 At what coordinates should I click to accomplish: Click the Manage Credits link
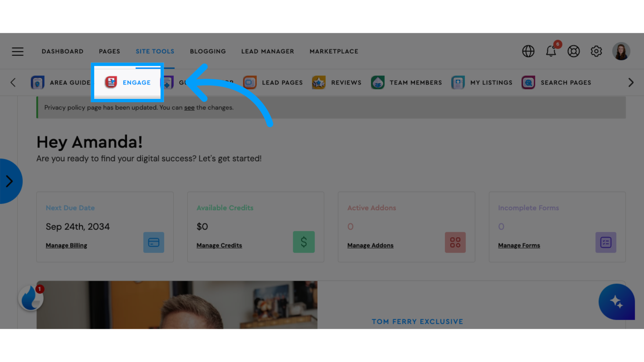(x=219, y=245)
